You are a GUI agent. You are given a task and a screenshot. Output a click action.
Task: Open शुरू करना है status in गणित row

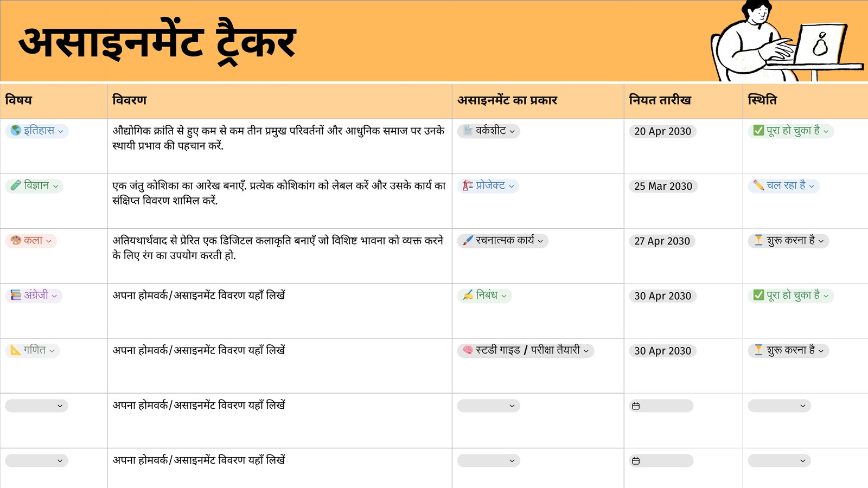click(788, 350)
